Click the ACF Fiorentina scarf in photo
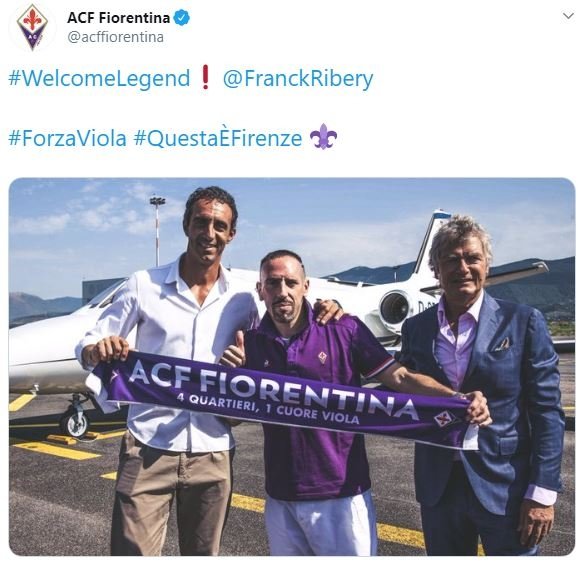 pyautogui.click(x=285, y=400)
